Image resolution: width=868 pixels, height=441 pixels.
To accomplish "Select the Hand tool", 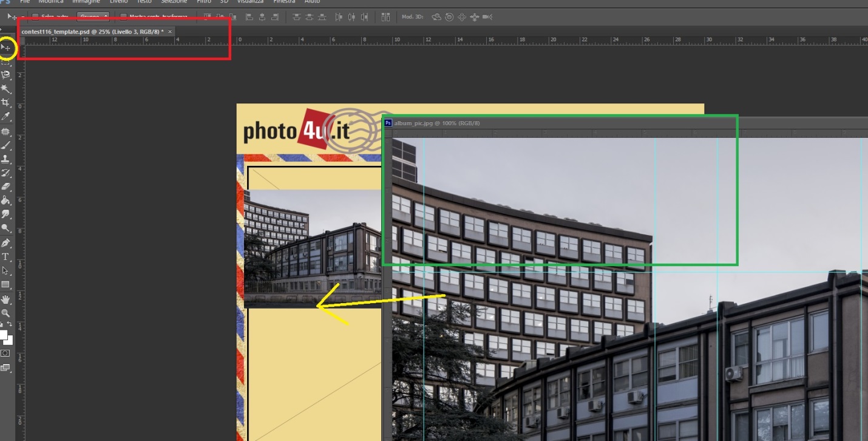I will [6, 299].
